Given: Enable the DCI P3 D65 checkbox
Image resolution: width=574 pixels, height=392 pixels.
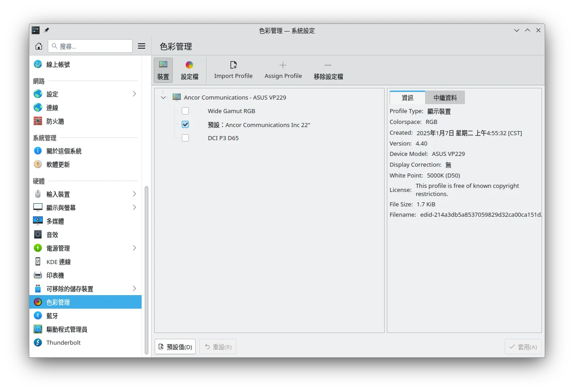Looking at the screenshot, I should [x=185, y=138].
